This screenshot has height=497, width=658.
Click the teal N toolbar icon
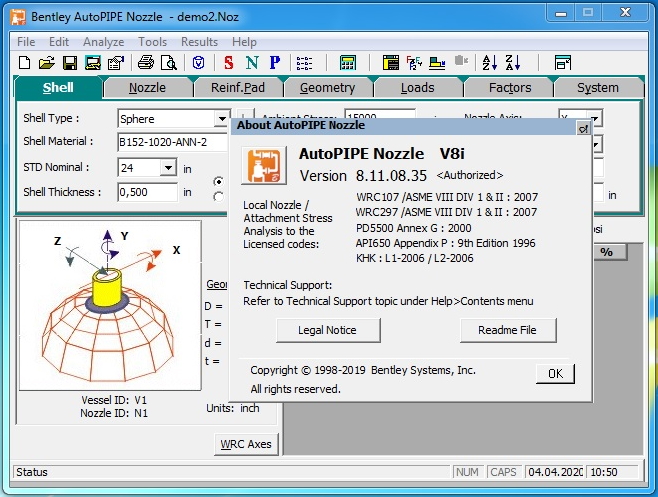[x=252, y=63]
